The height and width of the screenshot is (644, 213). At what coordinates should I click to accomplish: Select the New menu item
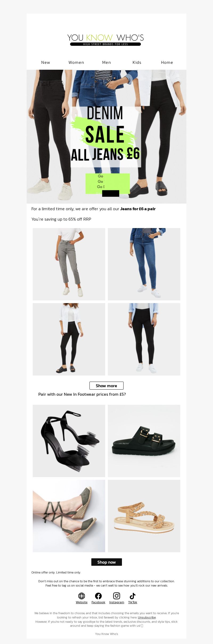pyautogui.click(x=46, y=63)
